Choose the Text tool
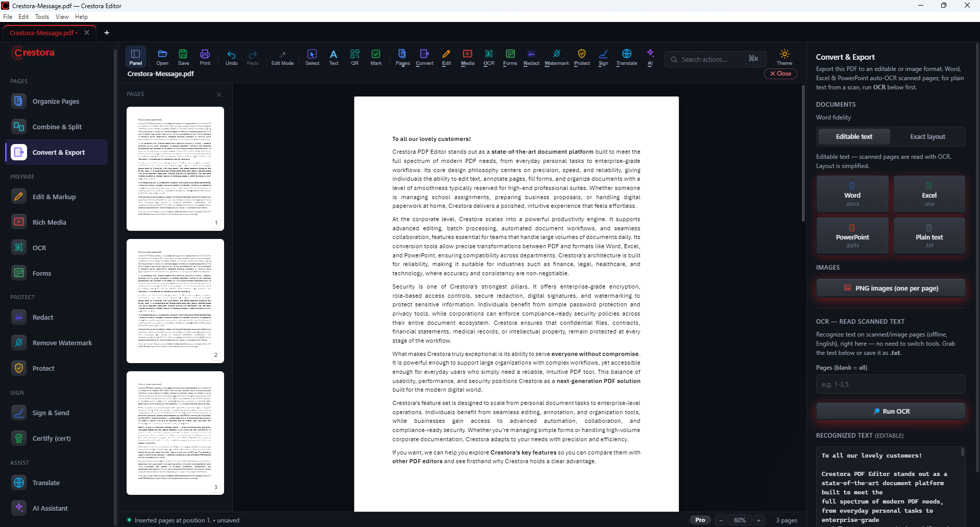Viewport: 980px width, 527px height. point(333,57)
